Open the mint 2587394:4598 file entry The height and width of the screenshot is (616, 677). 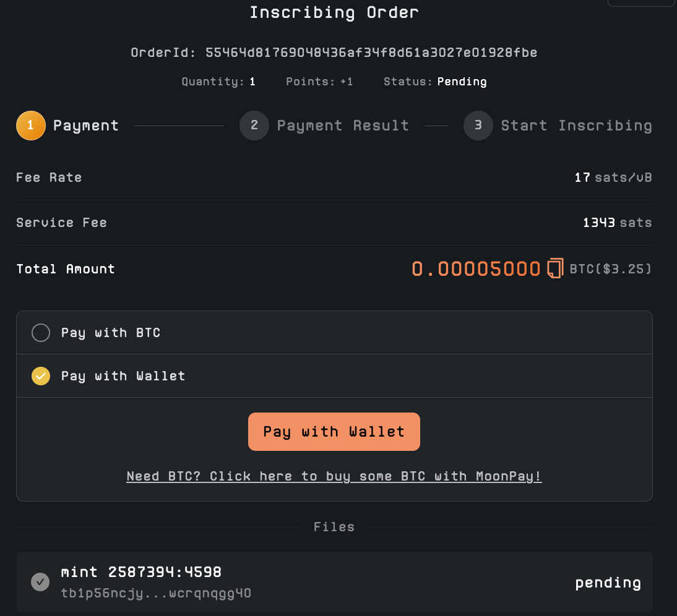(141, 572)
